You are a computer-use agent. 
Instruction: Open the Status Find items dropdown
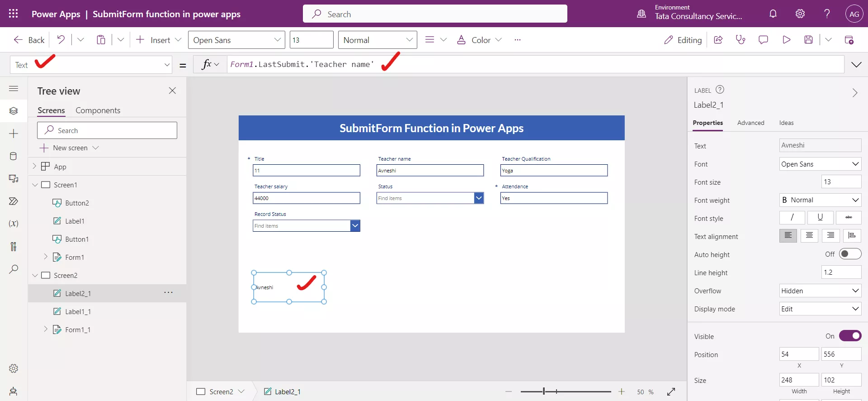430,198
